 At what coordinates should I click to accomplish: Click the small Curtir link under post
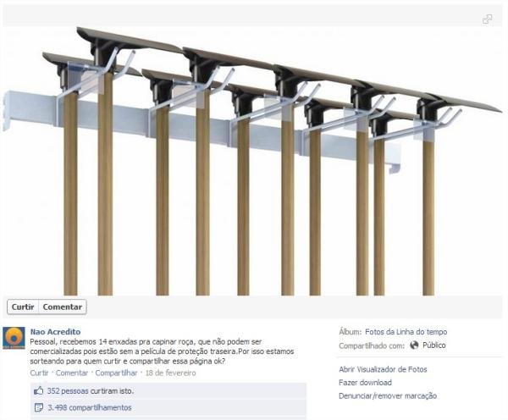coord(39,373)
